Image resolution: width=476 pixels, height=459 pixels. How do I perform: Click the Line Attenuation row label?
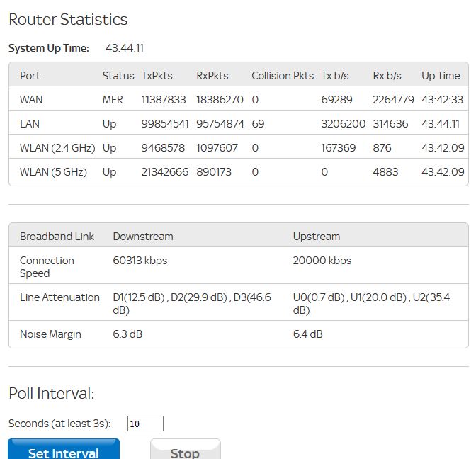59,297
